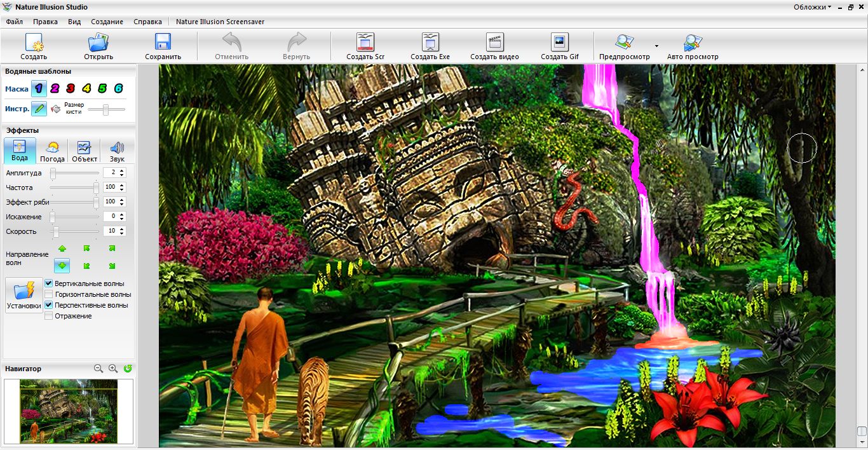The width and height of the screenshot is (868, 450).
Task: Set wave direction to up arrow
Action: pyautogui.click(x=62, y=249)
